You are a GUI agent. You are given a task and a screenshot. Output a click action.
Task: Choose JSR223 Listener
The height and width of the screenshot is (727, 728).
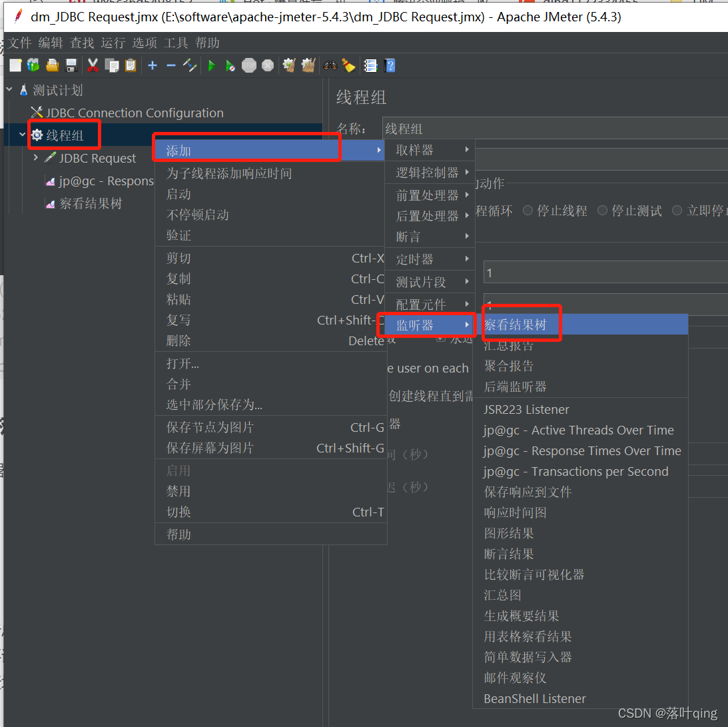[x=580, y=409]
